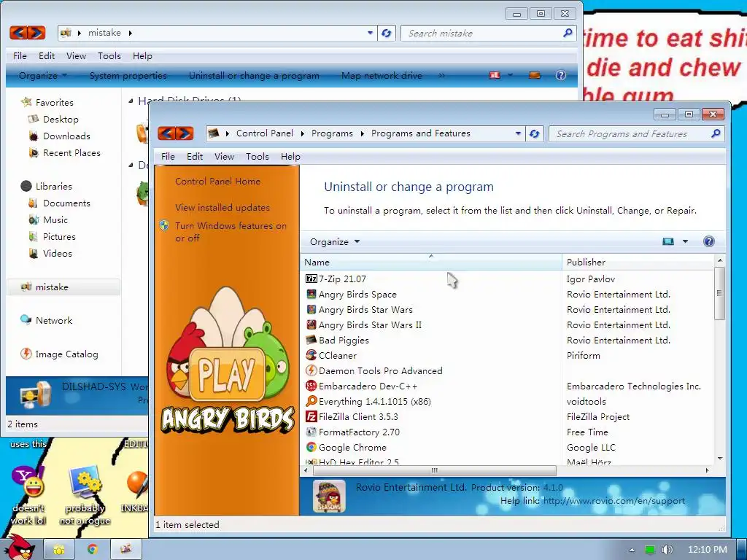Click the Daemon Tools Pro Advanced icon
The image size is (747, 560).
311,370
